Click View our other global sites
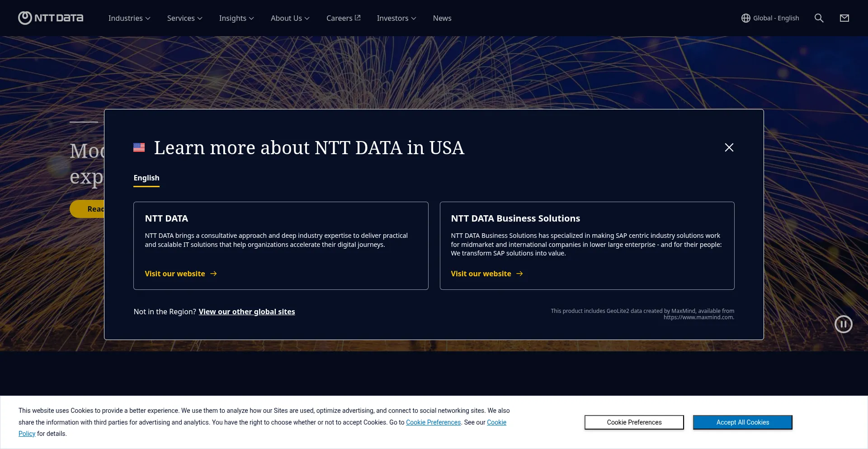Screen dimensions: 868x449 click(x=246, y=312)
